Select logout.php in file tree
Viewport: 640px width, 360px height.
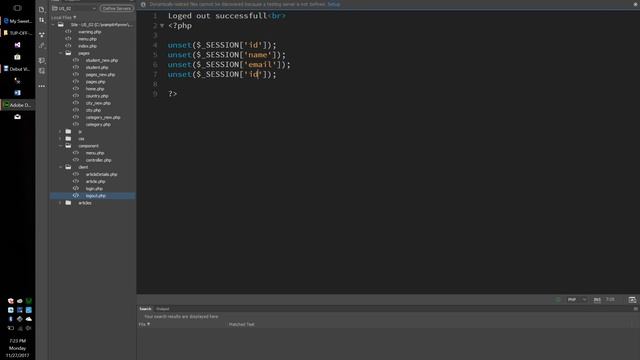click(x=96, y=196)
